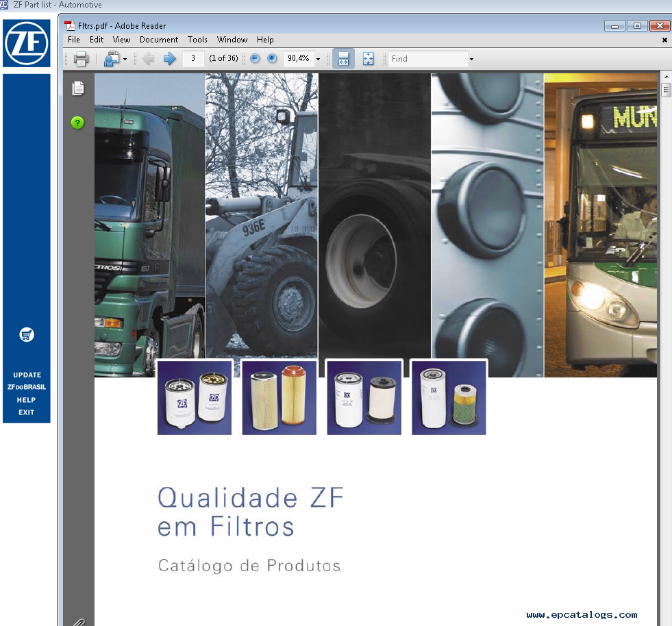Viewport: 672px width, 626px height.
Task: Click the 'Catálogo de Produtos' subtitle text
Action: click(x=249, y=566)
